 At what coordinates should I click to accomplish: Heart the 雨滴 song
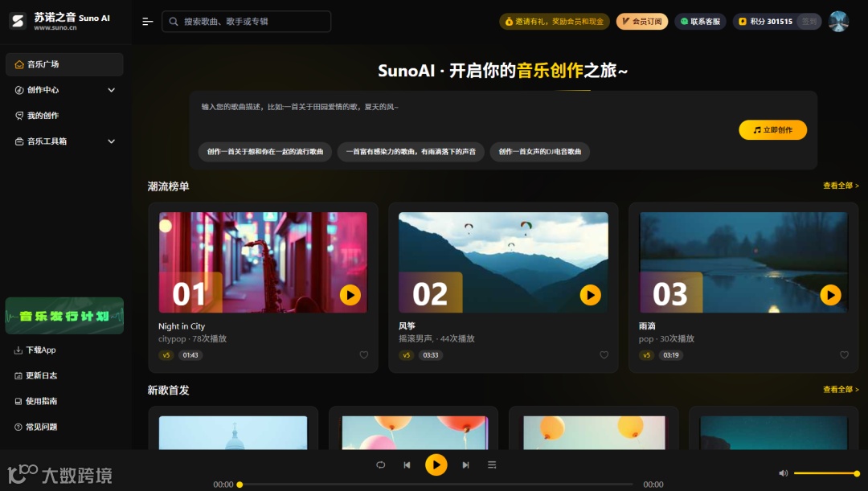(844, 355)
